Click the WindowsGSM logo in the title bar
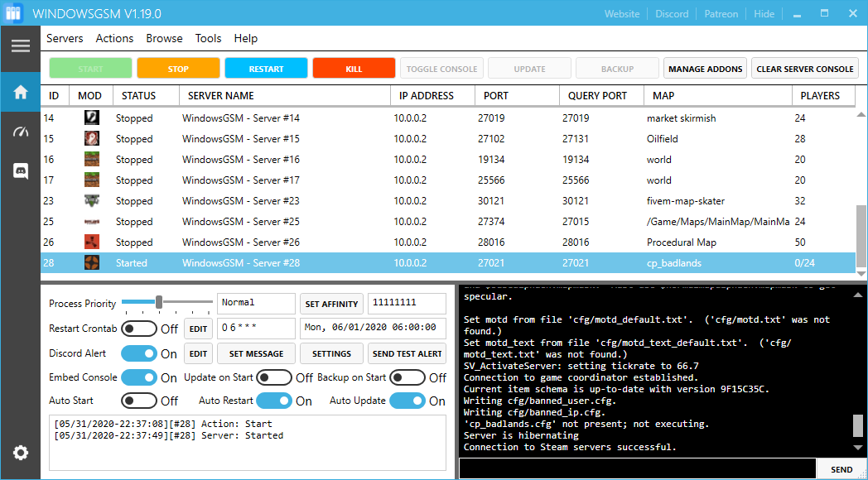 (12, 13)
